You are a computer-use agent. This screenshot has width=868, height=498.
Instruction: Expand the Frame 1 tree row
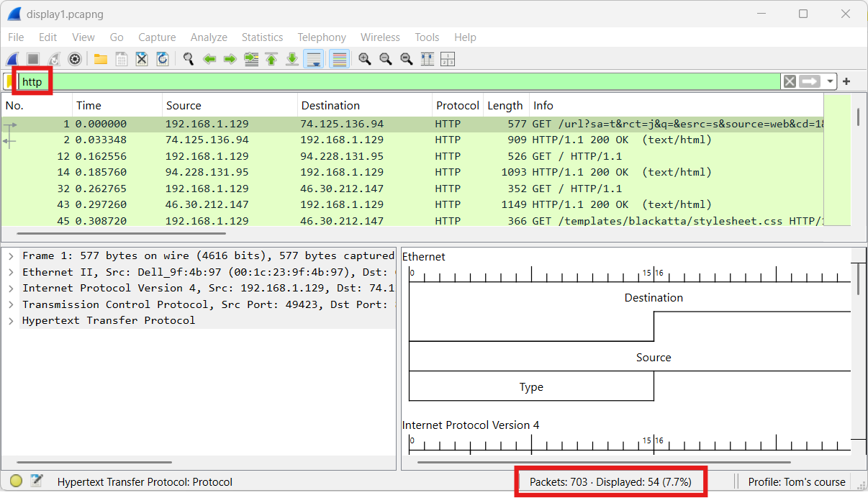coord(10,255)
